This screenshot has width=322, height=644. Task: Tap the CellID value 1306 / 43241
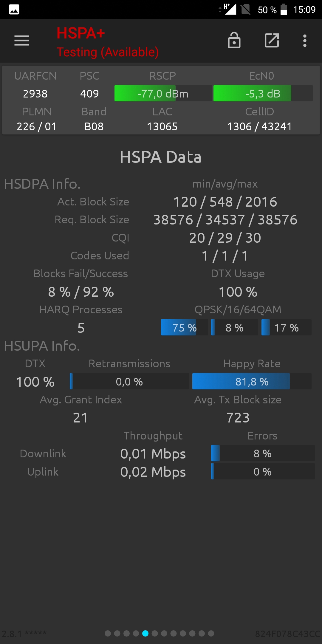259,126
